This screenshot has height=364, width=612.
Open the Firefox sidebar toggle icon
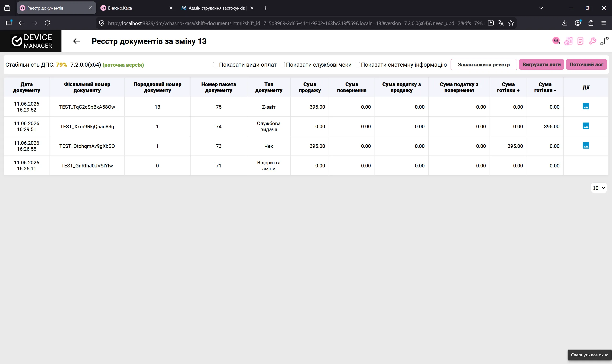(9, 23)
